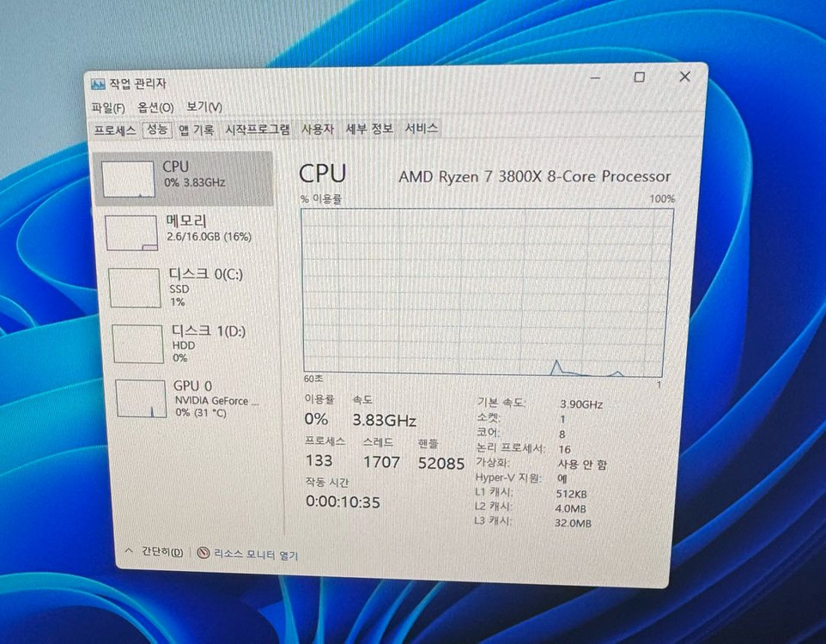Switch to the 사용자 tab
The height and width of the screenshot is (644, 826).
pos(318,127)
